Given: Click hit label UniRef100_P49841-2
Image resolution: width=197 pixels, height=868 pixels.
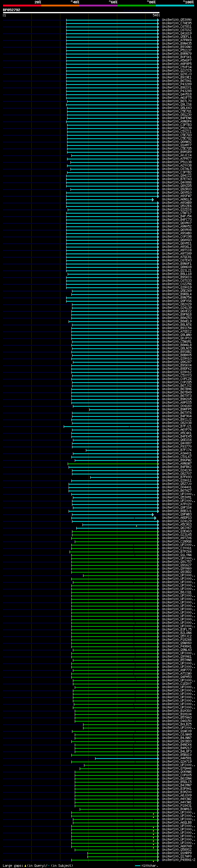Looking at the screenshot, I should [179, 860].
